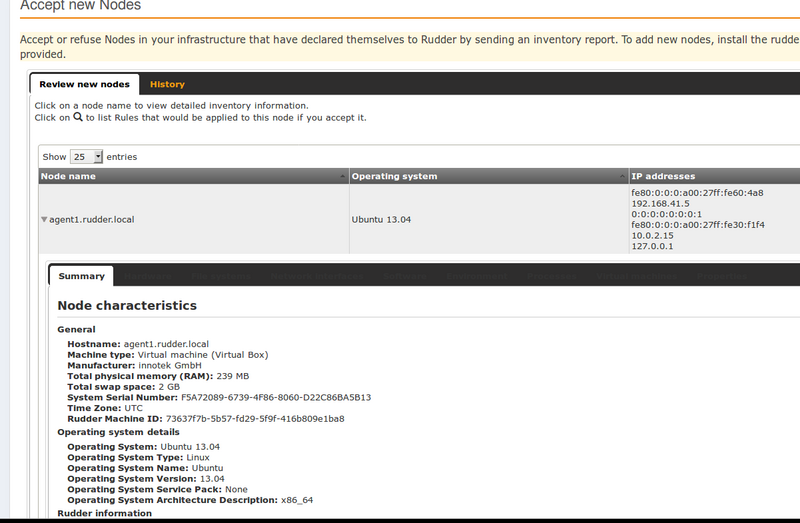Click IP address 192.168.41.5
Viewport: 800px width, 523px height.
coord(660,204)
